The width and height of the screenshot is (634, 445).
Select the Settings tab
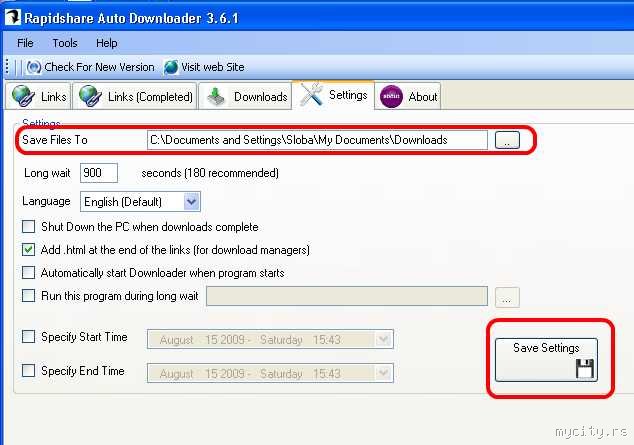pyautogui.click(x=334, y=95)
